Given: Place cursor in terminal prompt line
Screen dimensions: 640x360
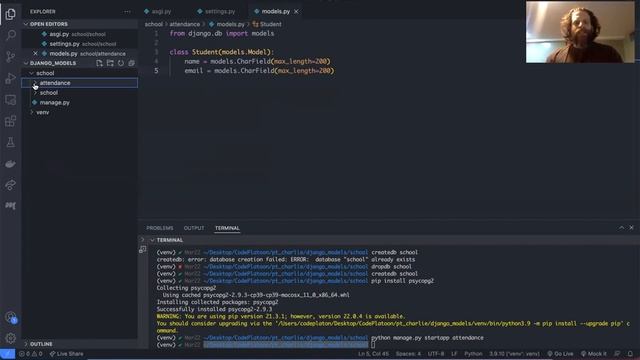Looking at the screenshot, I should (x=373, y=345).
